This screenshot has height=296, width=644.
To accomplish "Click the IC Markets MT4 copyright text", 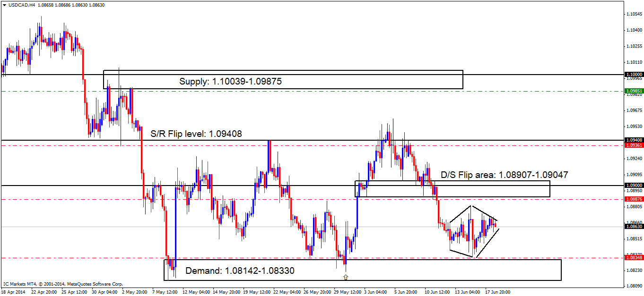I will [x=63, y=284].
